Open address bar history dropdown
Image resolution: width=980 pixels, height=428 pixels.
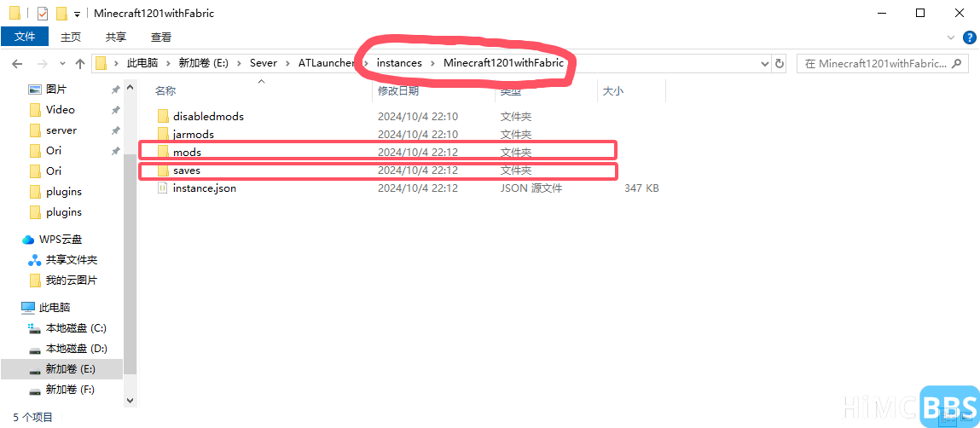[x=763, y=64]
